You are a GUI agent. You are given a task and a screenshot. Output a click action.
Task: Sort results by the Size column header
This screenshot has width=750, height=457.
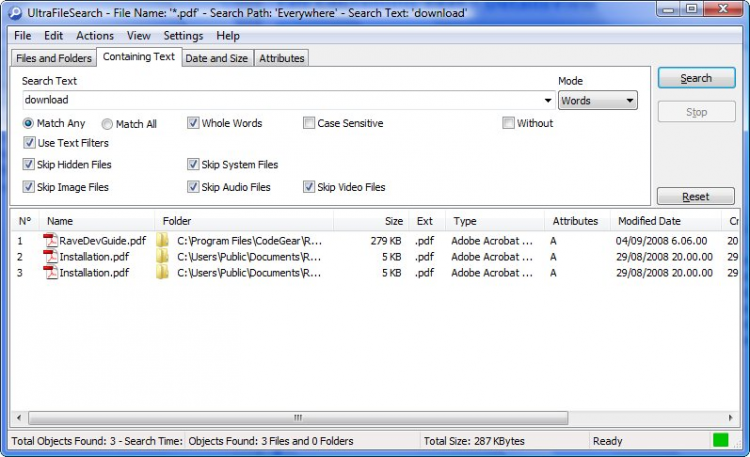tap(371, 221)
